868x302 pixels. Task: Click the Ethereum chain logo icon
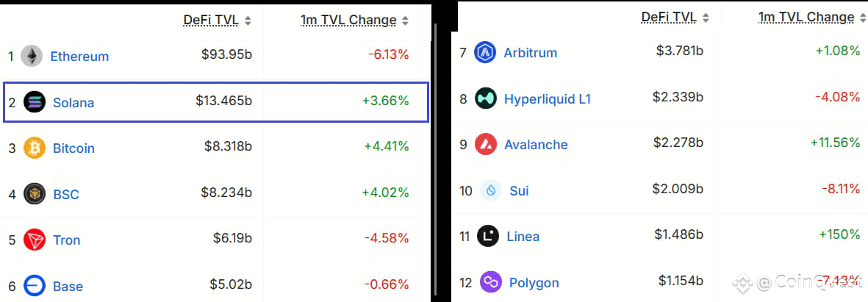point(32,56)
